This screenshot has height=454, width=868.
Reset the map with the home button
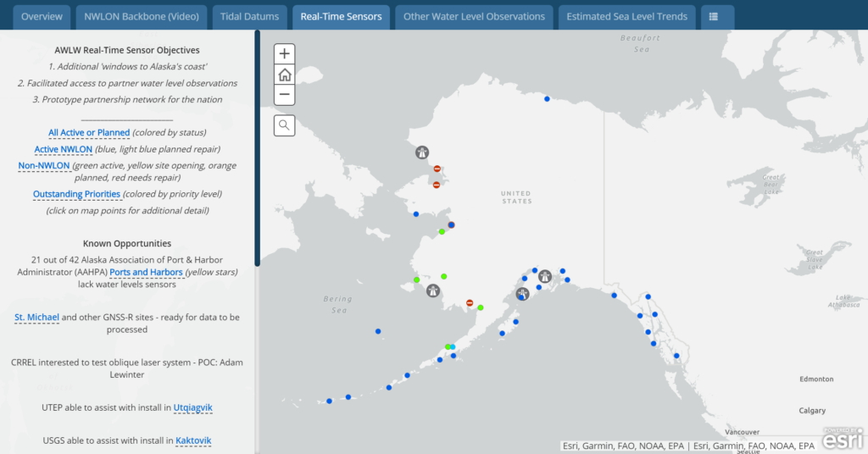(284, 75)
